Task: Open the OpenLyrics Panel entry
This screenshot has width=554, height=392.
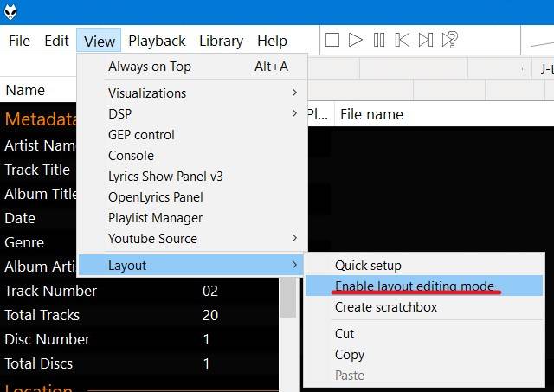Action: coord(192,197)
